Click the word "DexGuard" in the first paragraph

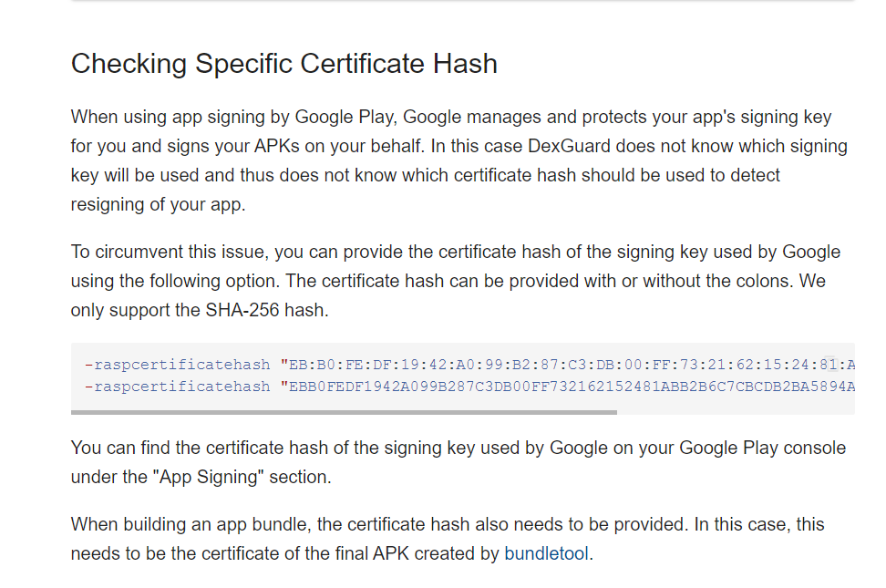tap(569, 146)
